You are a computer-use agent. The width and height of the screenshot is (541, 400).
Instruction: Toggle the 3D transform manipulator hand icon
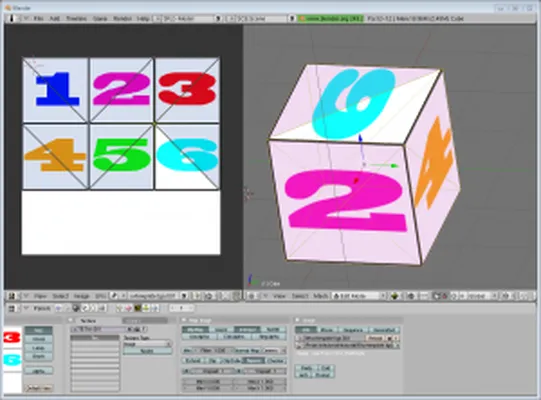[436, 296]
